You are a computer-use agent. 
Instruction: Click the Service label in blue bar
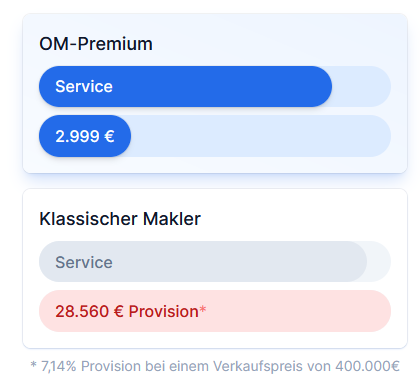pos(84,87)
